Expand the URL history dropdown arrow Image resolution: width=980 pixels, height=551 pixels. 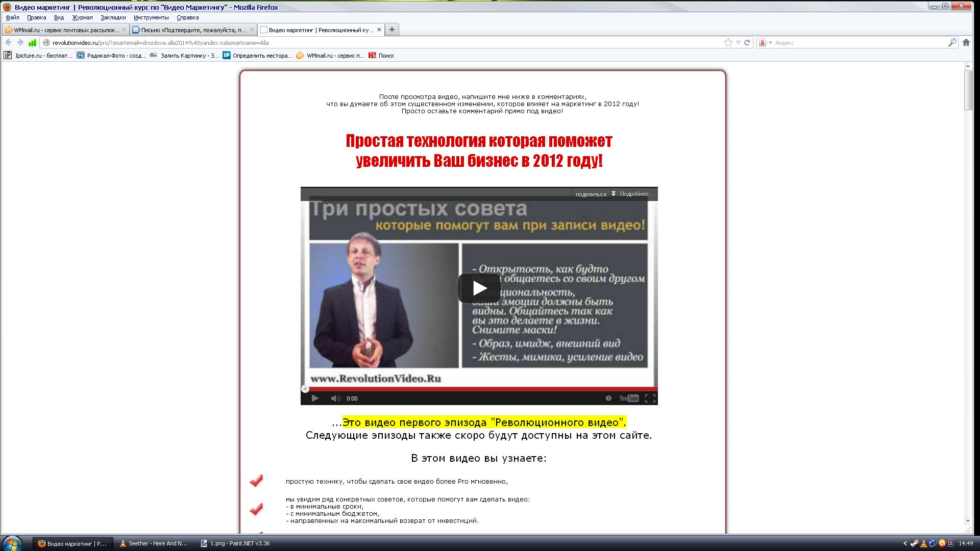[x=738, y=43]
